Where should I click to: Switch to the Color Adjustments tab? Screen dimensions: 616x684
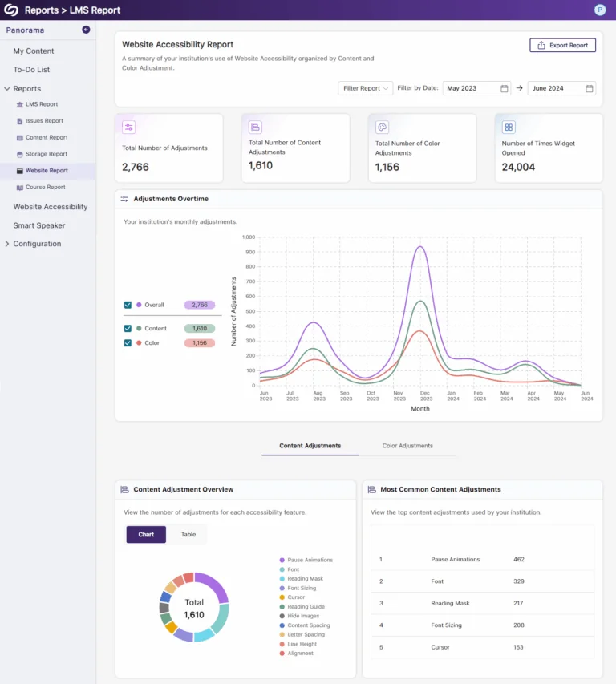(408, 445)
